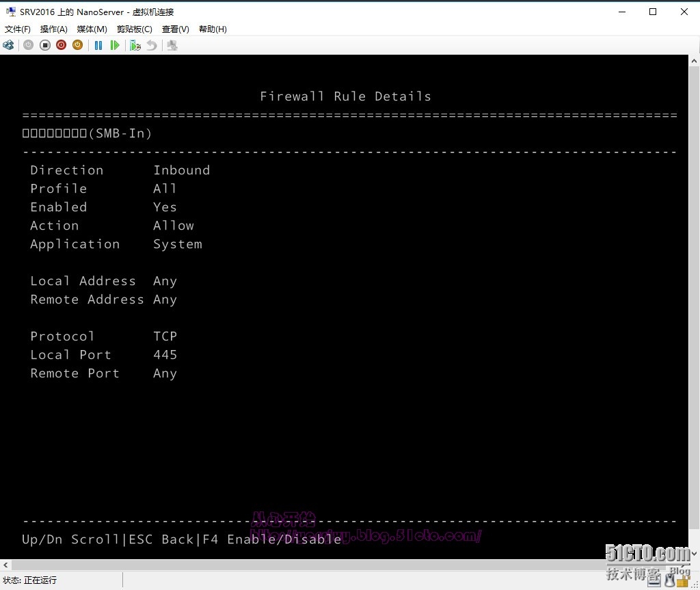Image resolution: width=700 pixels, height=590 pixels.
Task: Click the 'Application' label
Action: pyautogui.click(x=75, y=244)
